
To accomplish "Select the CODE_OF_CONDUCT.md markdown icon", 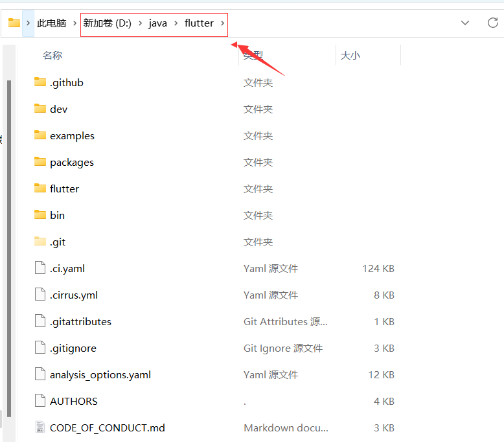I will (40, 428).
